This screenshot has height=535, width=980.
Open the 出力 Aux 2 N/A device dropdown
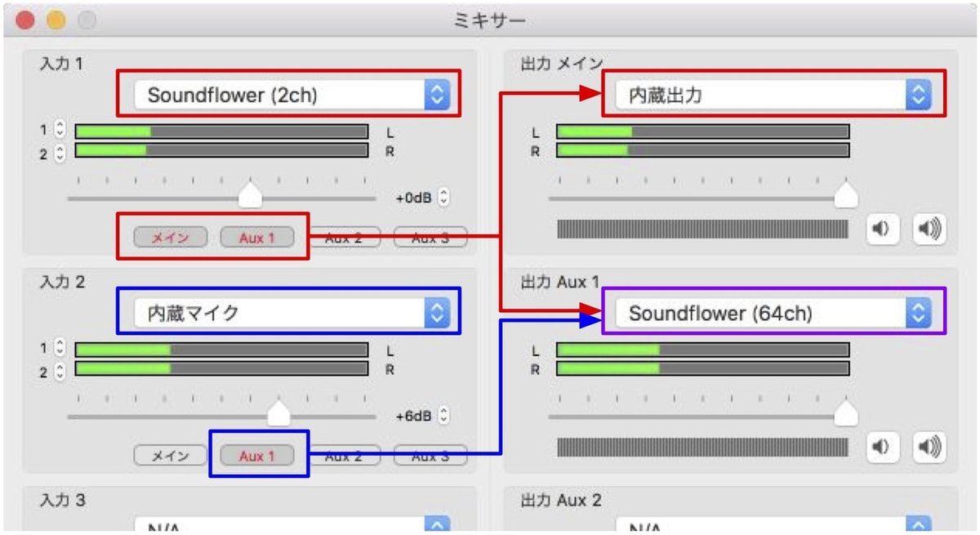coord(774,524)
